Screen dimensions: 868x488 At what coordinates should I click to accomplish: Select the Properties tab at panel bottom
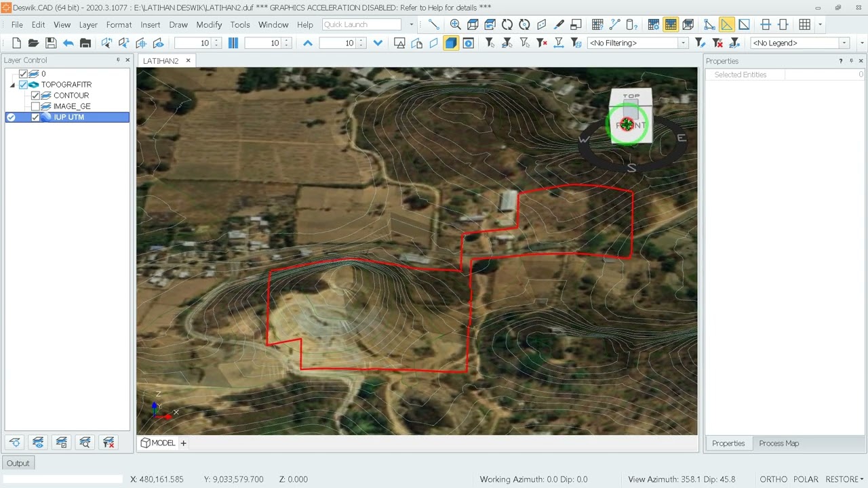click(x=728, y=443)
